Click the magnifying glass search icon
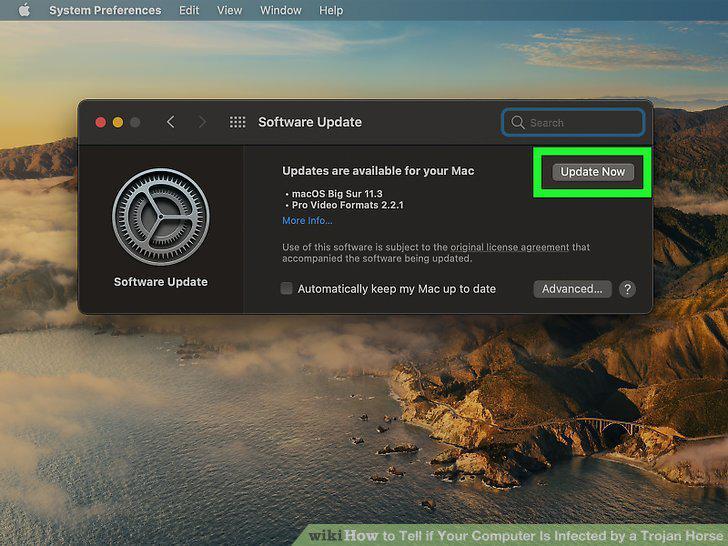The width and height of the screenshot is (728, 546). [x=518, y=123]
